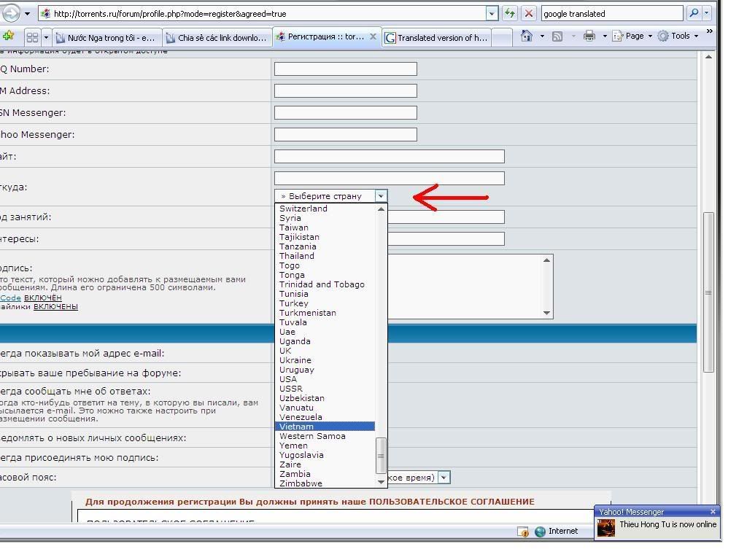The width and height of the screenshot is (747, 560).
Task: Select Vietnam in the country list
Action: [x=296, y=427]
